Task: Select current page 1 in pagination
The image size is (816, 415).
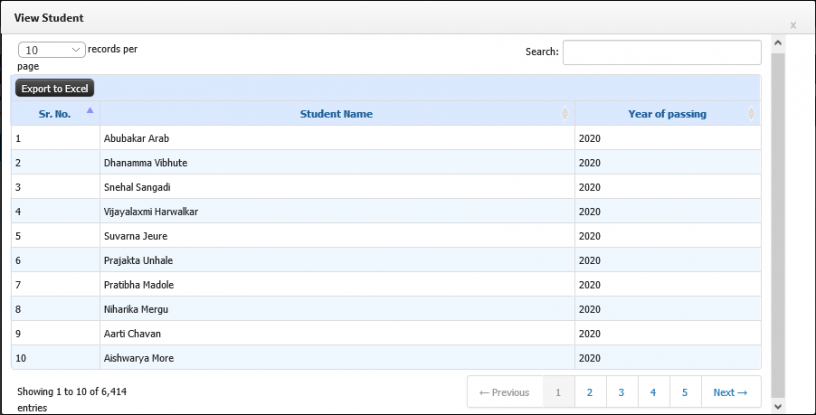Action: [x=558, y=392]
